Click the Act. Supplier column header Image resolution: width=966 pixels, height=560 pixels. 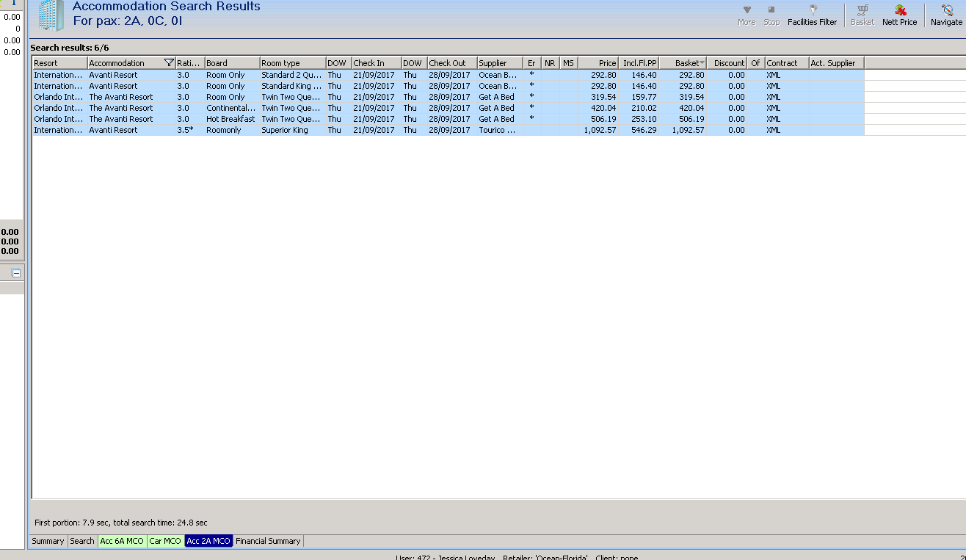(837, 63)
